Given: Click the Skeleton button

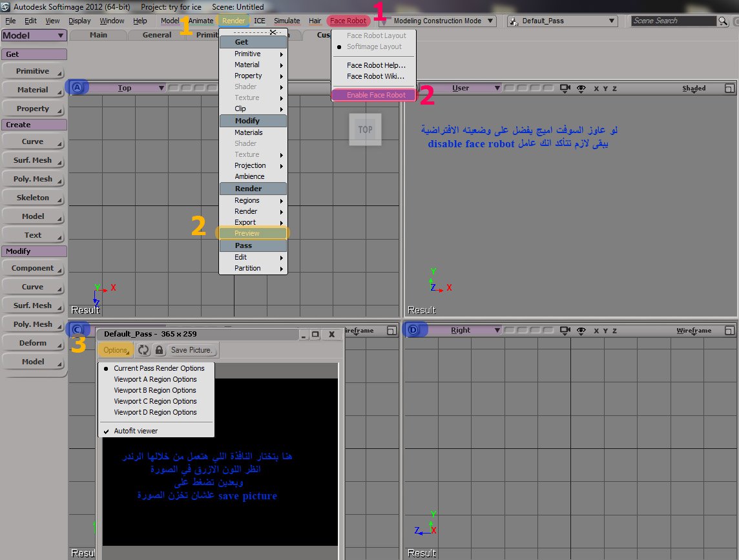Looking at the screenshot, I should pyautogui.click(x=33, y=198).
